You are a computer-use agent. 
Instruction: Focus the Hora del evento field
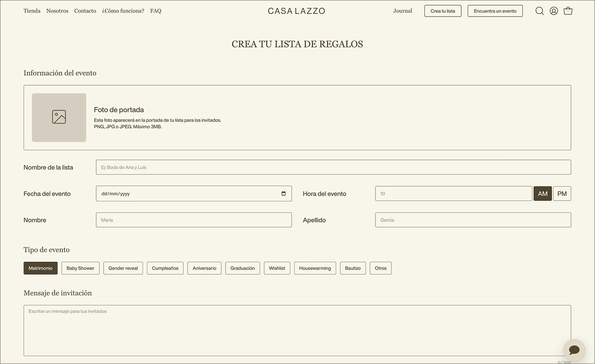pos(454,194)
